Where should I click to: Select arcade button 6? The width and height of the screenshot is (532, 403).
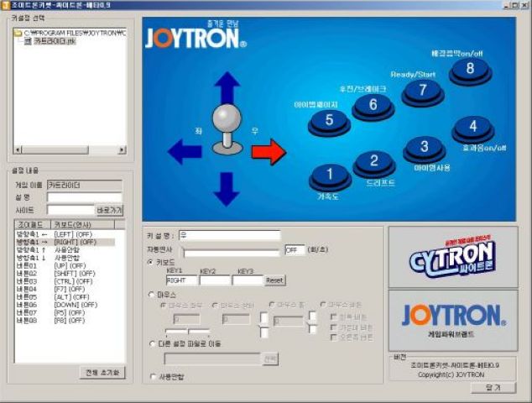click(x=373, y=107)
